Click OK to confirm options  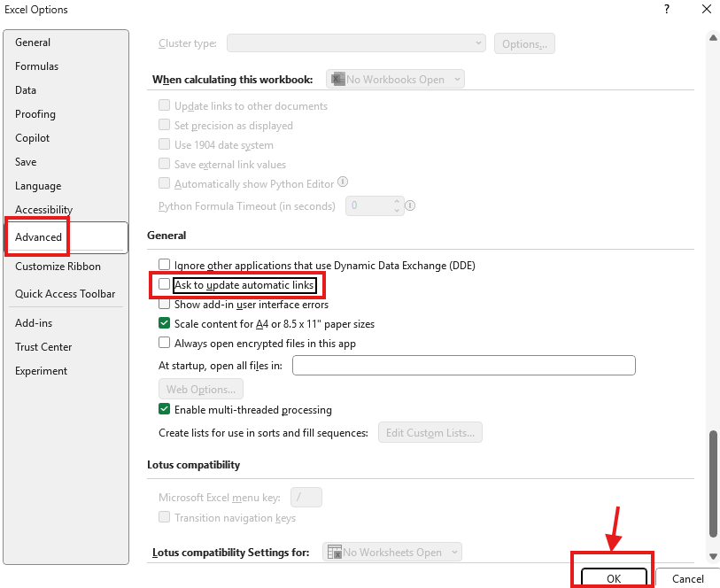(x=614, y=578)
